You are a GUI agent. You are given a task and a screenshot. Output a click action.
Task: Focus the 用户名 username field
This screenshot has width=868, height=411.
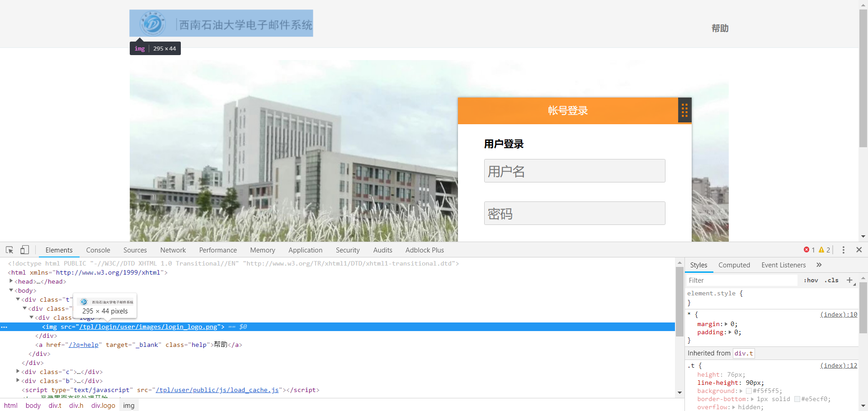point(575,171)
